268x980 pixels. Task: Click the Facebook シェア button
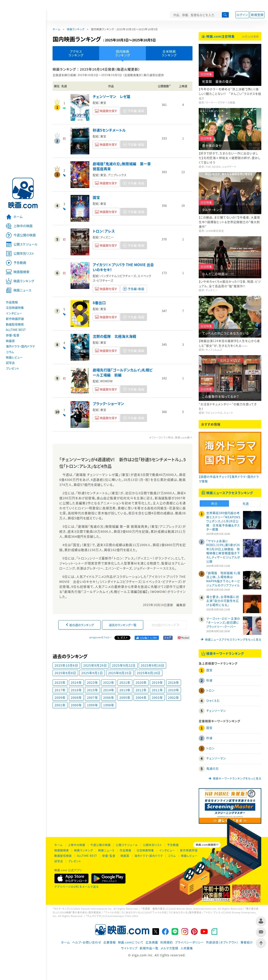point(168,638)
